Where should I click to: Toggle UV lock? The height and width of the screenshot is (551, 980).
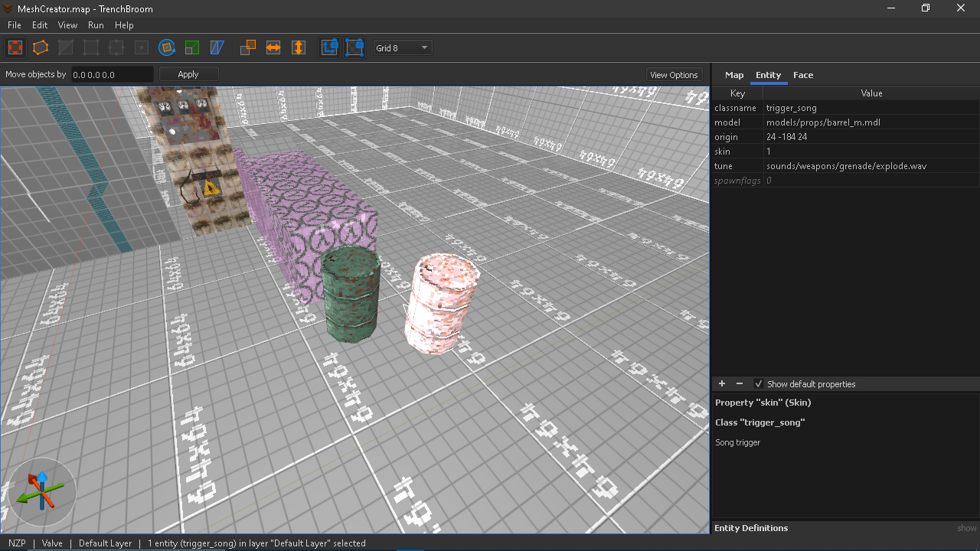click(354, 47)
